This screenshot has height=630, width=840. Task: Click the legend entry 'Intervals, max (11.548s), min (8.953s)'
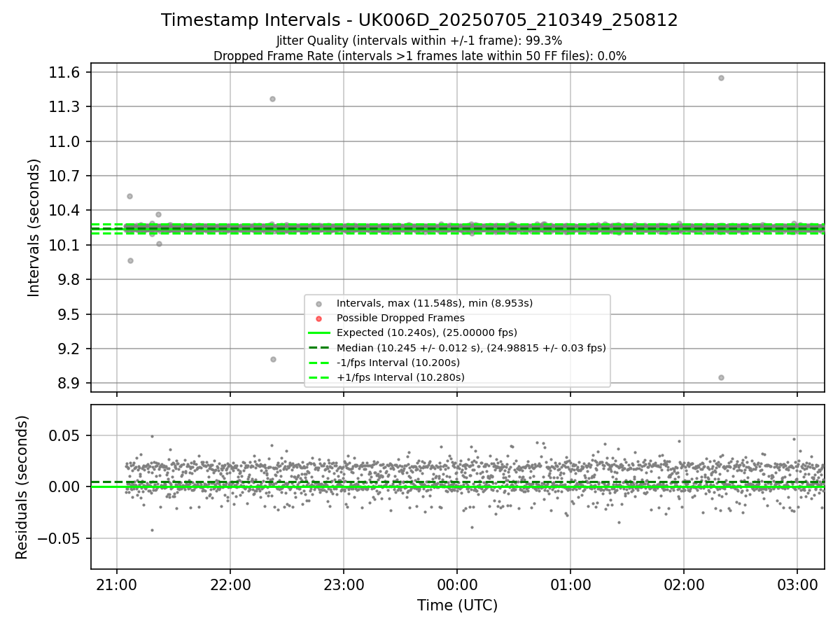(435, 303)
